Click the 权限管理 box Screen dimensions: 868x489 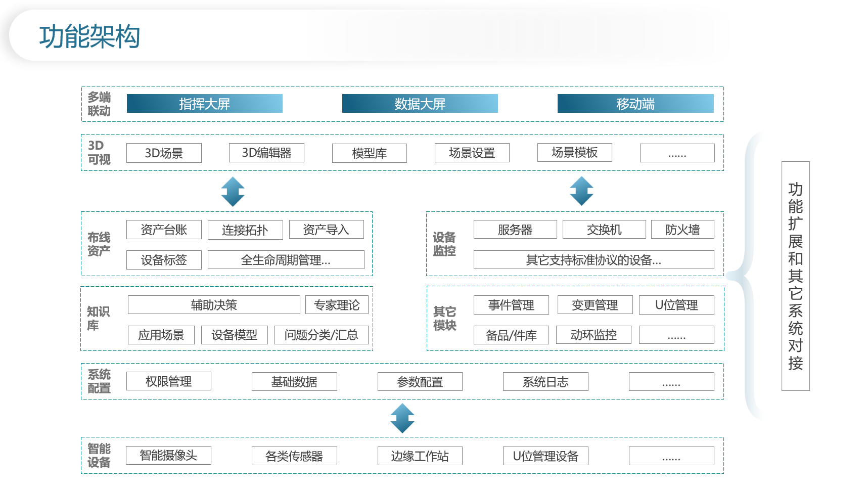pos(168,381)
